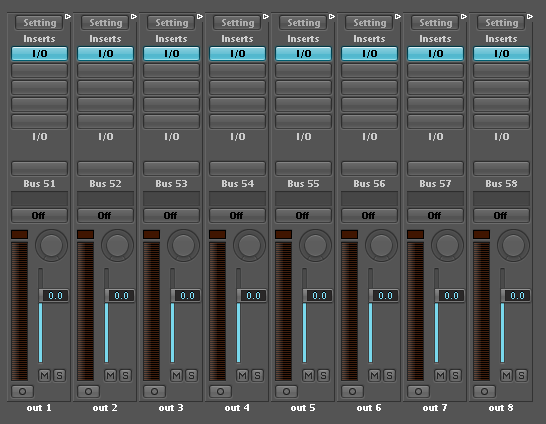Open automation mode Off on out 7
Image resolution: width=546 pixels, height=424 pixels.
(435, 215)
